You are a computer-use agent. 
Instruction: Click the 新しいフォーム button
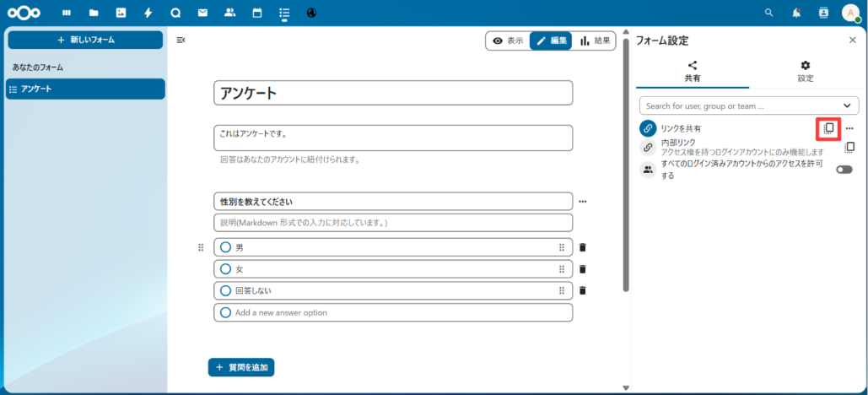point(85,40)
